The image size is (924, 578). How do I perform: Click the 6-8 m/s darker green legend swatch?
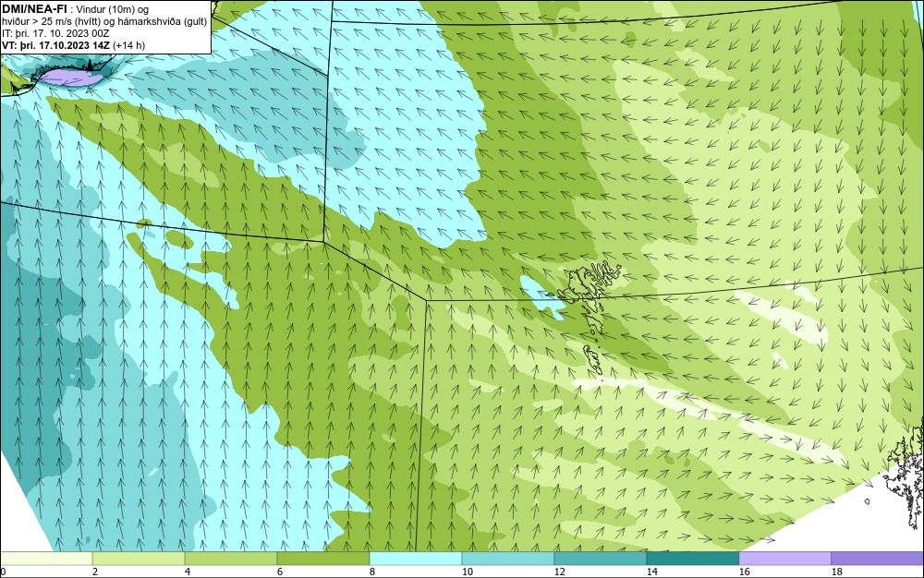[x=323, y=559]
